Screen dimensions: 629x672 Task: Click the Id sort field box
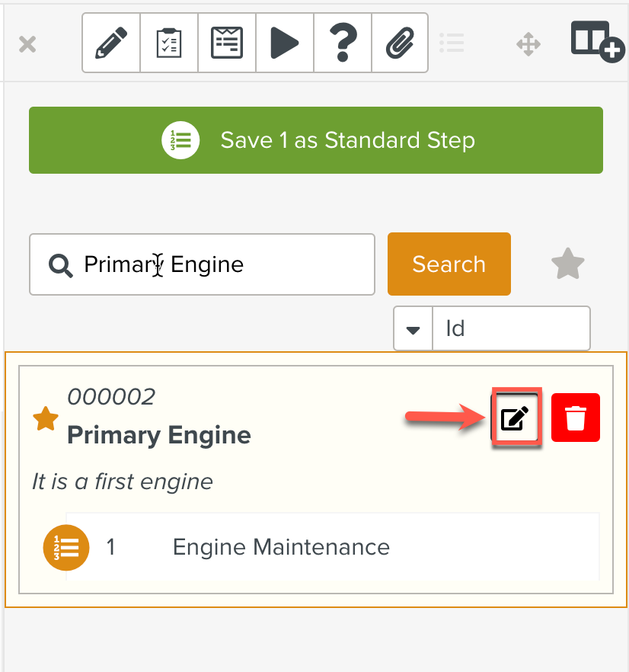[x=510, y=329]
